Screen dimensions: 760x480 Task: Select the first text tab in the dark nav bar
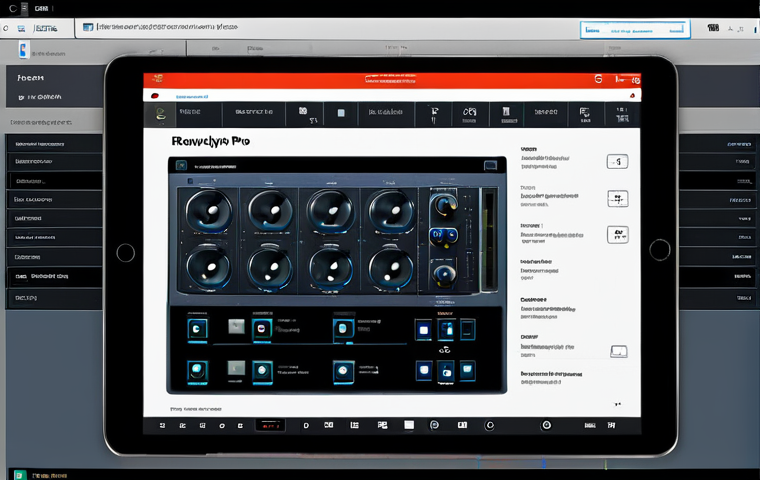coord(190,112)
